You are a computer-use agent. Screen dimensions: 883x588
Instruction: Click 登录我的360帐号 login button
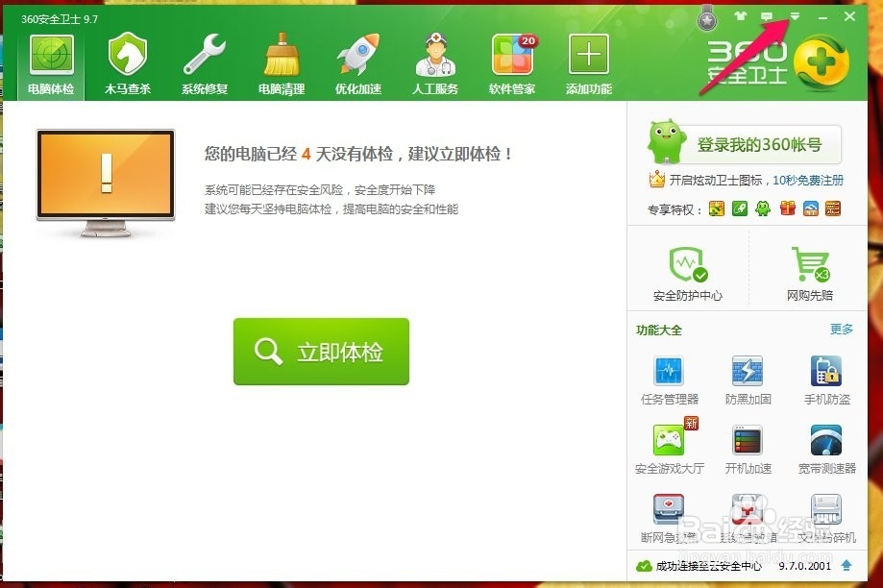(759, 145)
